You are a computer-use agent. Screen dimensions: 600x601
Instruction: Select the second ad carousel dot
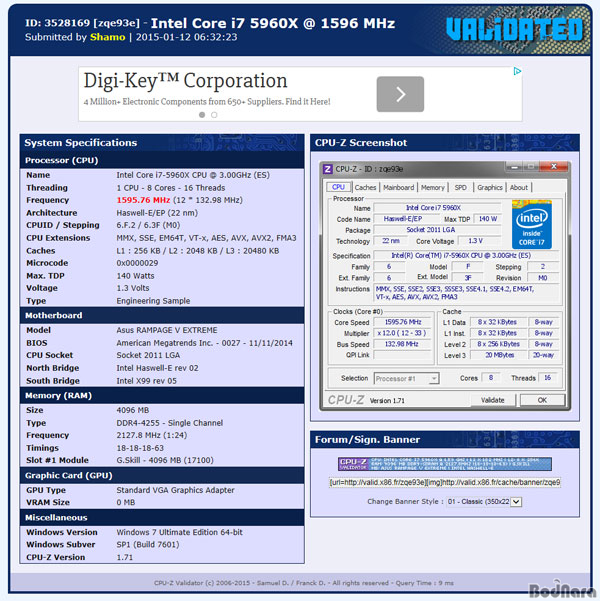click(214, 115)
